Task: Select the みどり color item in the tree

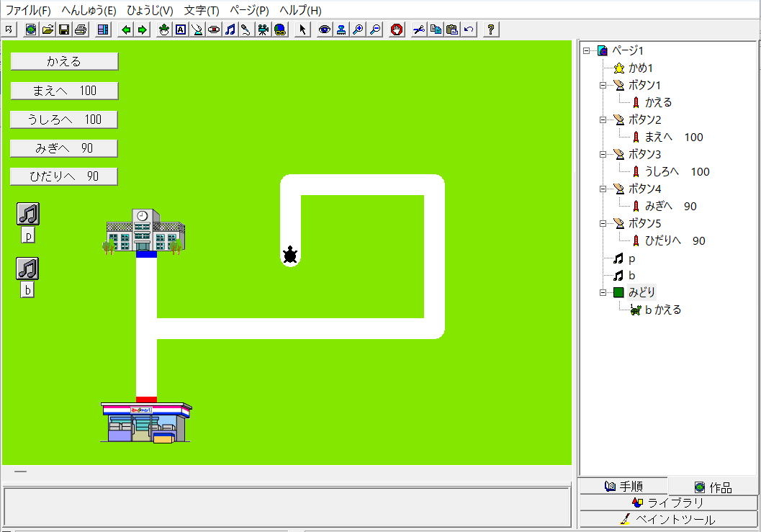Action: 641,292
